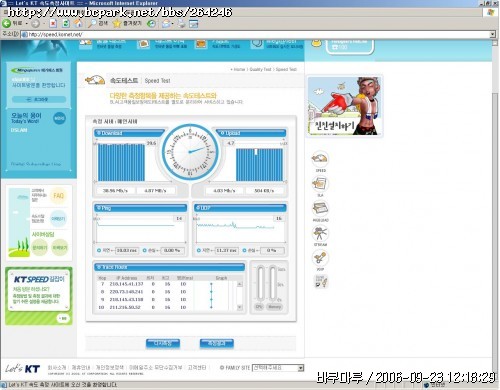
Task: Stop page loading with red X icon
Action: click(x=53, y=23)
